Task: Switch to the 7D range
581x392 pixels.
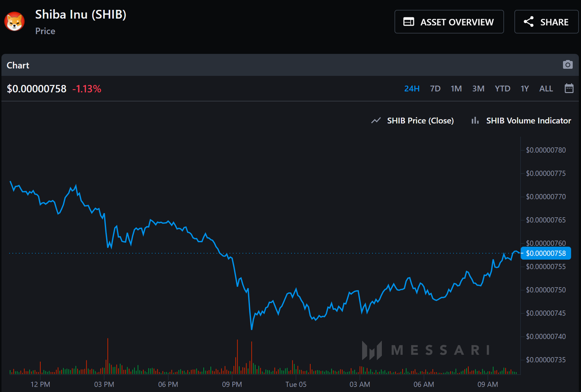Action: 435,88
